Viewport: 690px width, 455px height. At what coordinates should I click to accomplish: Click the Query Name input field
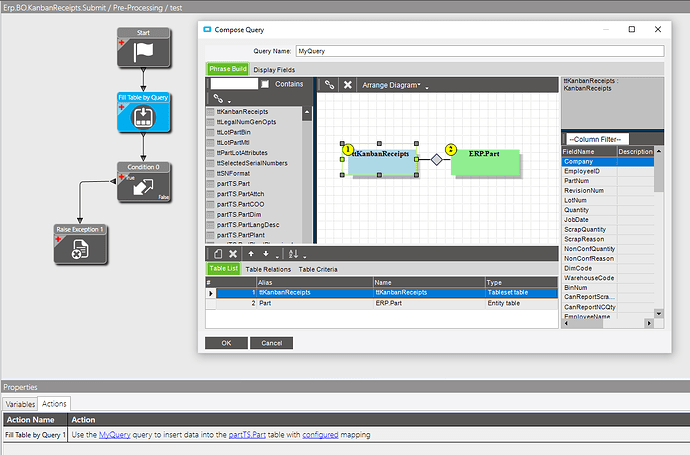pos(480,51)
